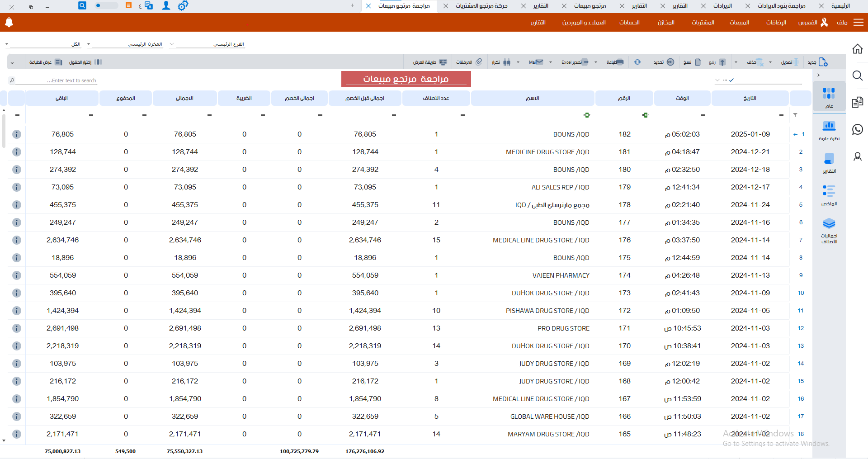Click the blue gear settings icon

[x=183, y=6]
